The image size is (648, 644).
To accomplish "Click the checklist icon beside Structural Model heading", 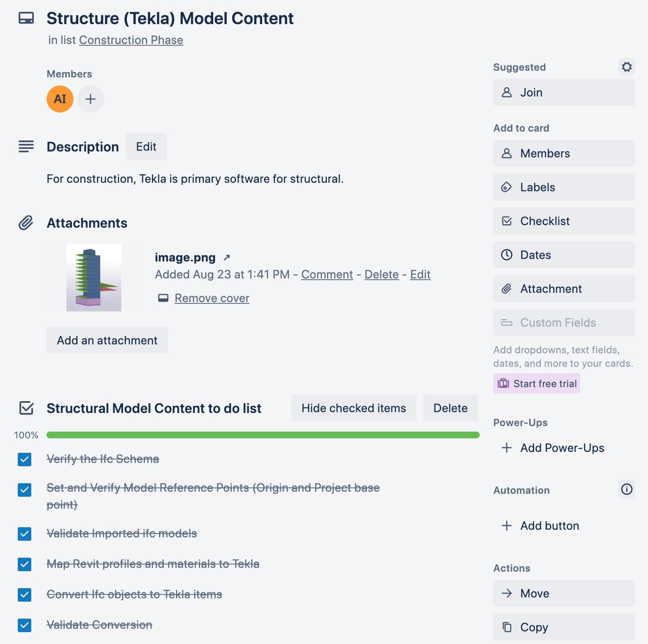I will (x=27, y=408).
